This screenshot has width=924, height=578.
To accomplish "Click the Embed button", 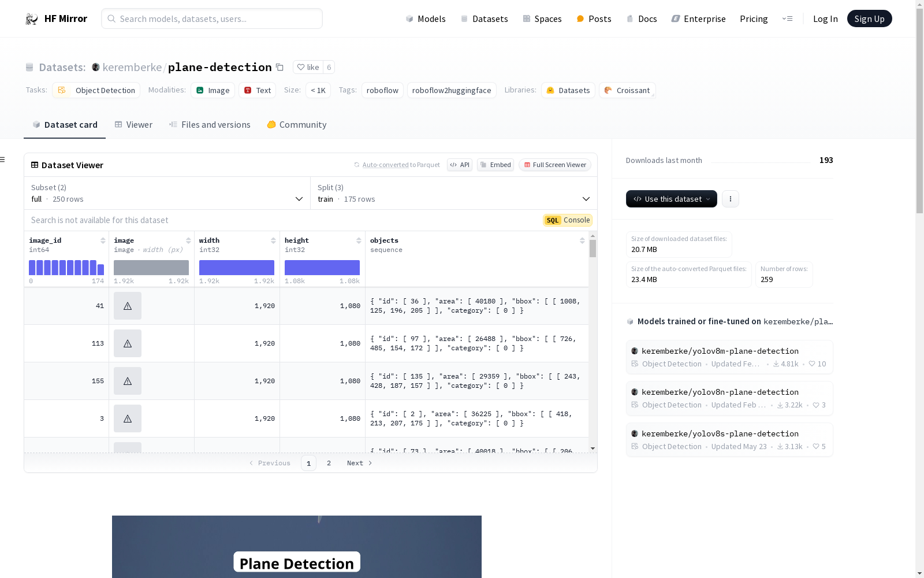I will [495, 165].
